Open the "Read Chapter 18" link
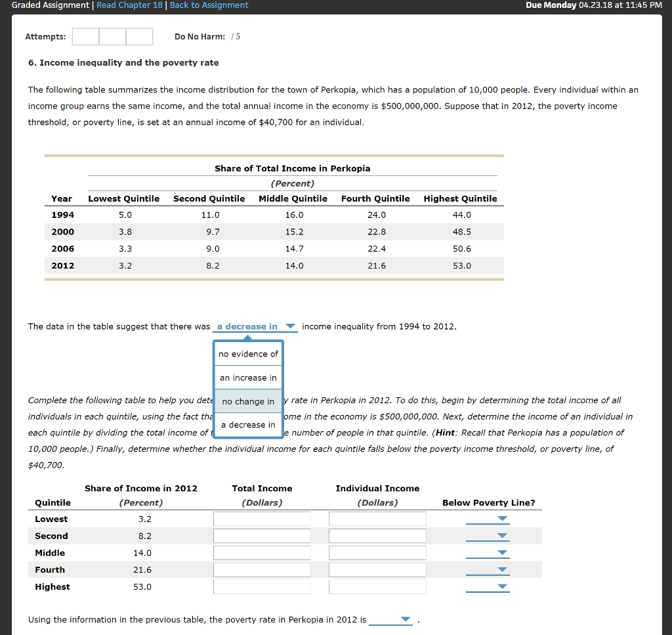This screenshot has width=672, height=635. [x=129, y=5]
